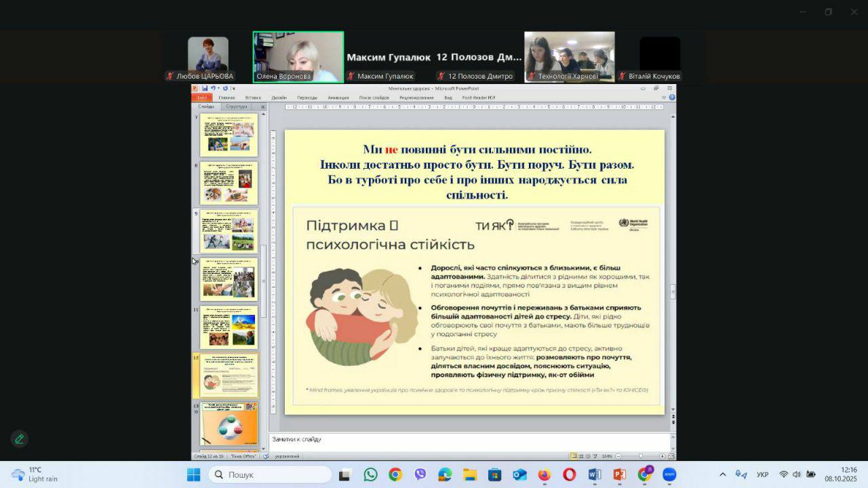Show hidden system tray icons chevron
The height and width of the screenshot is (488, 868).
point(722,474)
